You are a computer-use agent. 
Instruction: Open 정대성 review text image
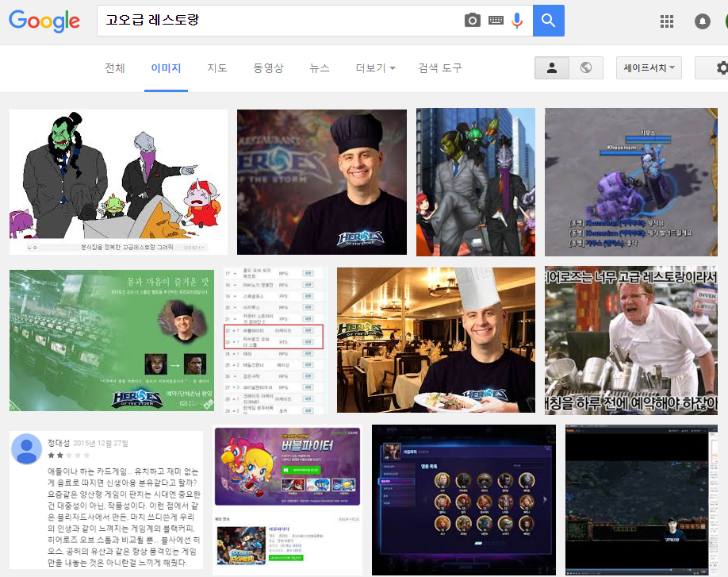pos(106,500)
